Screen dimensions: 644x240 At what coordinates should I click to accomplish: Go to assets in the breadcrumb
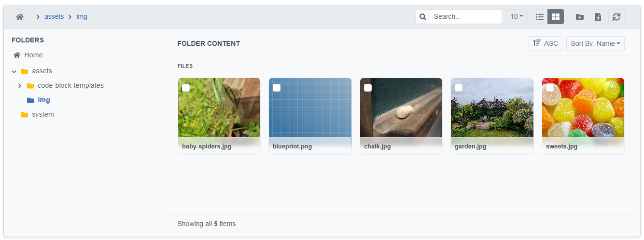pos(54,16)
